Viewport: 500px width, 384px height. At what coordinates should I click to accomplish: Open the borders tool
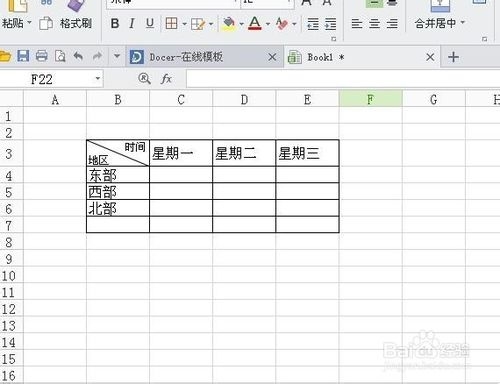coord(171,23)
